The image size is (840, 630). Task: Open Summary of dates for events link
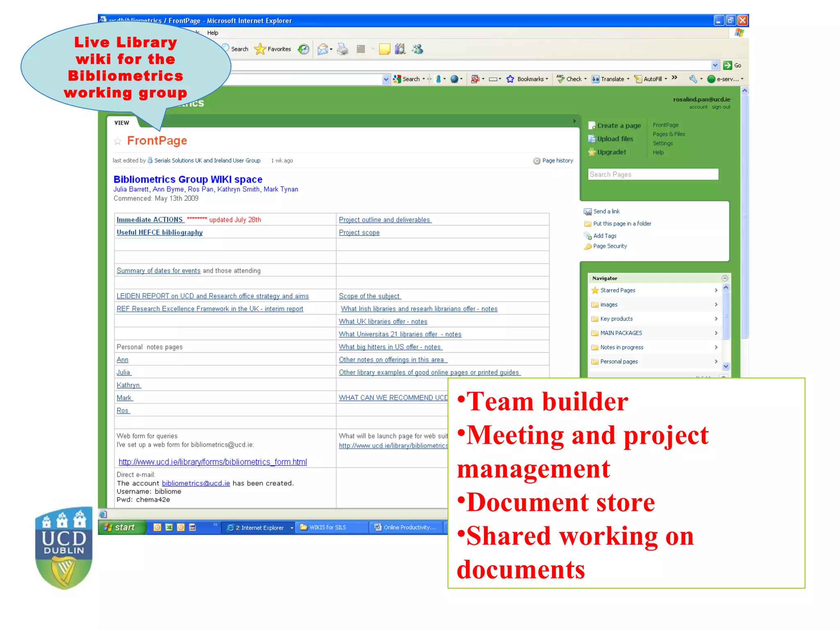coord(158,271)
